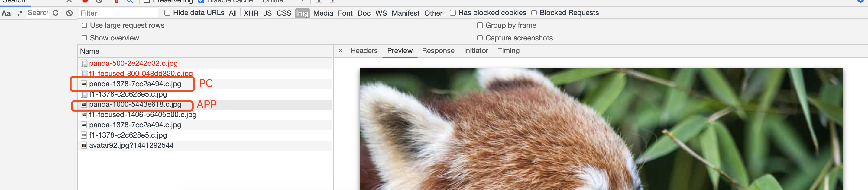The image size is (868, 190).
Task: Switch to the Response tab
Action: [x=438, y=51]
